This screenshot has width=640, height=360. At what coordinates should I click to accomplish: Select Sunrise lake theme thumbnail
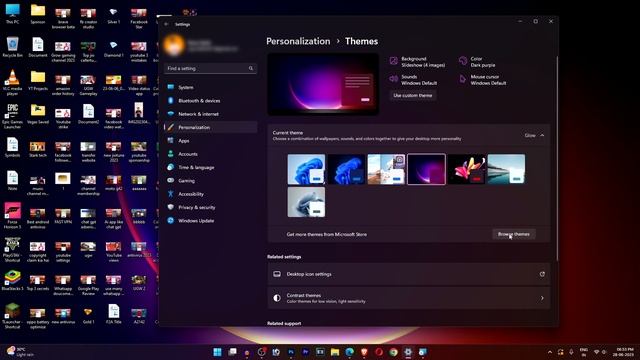[506, 169]
